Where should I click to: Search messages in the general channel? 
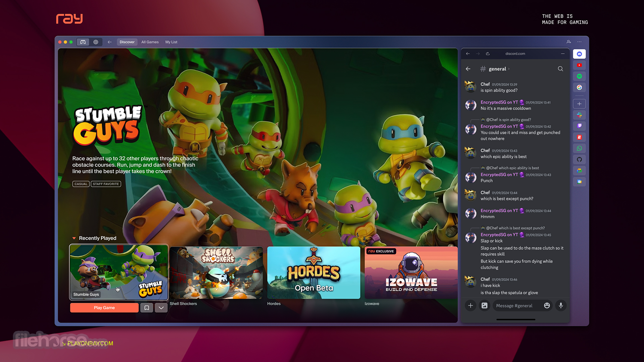[560, 69]
